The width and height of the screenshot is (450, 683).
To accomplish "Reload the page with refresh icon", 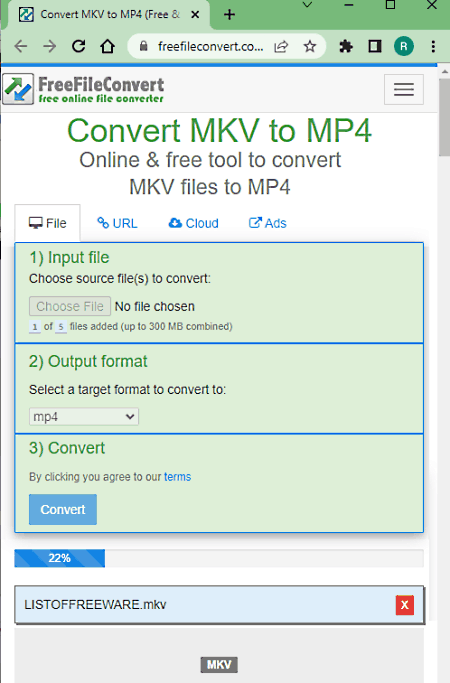I will 78,46.
